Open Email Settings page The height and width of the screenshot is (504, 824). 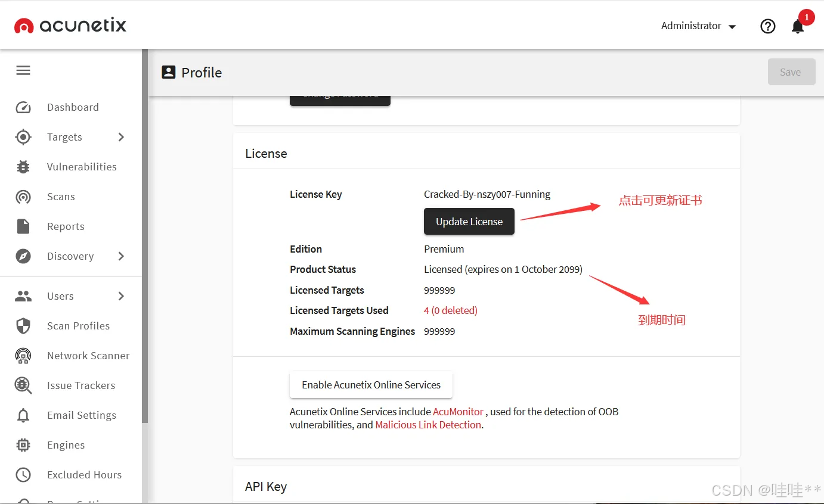click(x=82, y=415)
